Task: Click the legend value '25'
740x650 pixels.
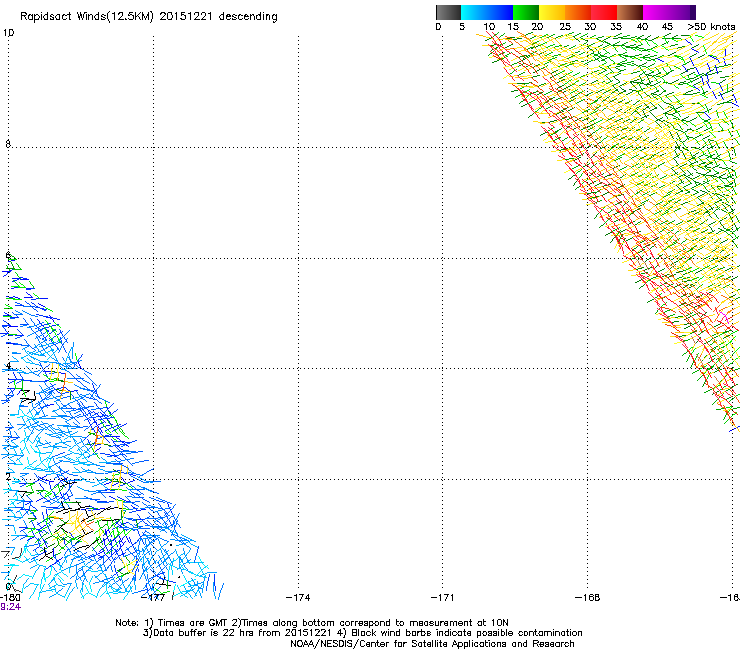Action: 565,27
